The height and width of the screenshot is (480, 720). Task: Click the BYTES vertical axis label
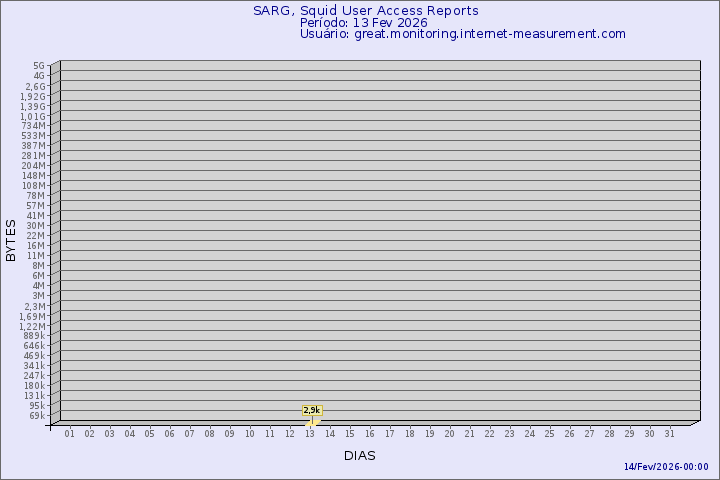(11, 240)
